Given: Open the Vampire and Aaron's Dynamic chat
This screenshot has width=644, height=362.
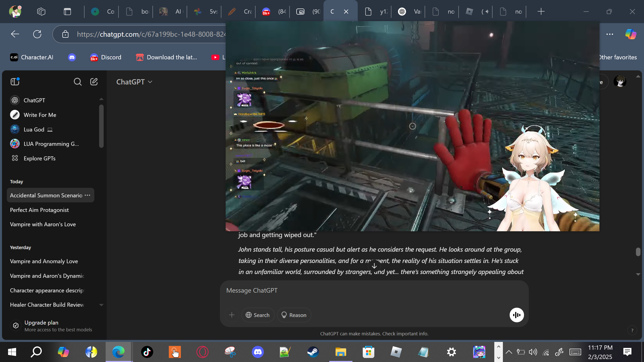Looking at the screenshot, I should click(x=50, y=276).
